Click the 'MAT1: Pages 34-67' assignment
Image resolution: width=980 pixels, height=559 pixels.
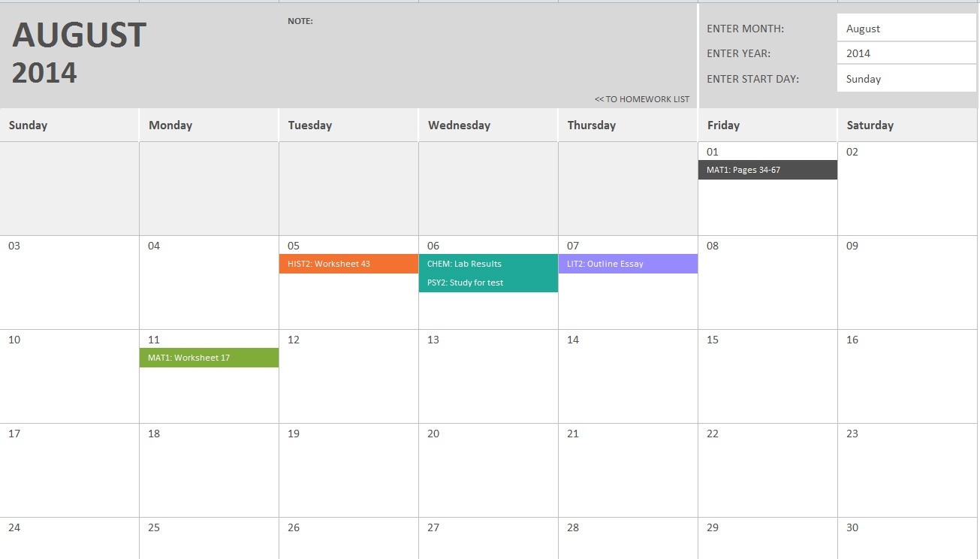[767, 170]
